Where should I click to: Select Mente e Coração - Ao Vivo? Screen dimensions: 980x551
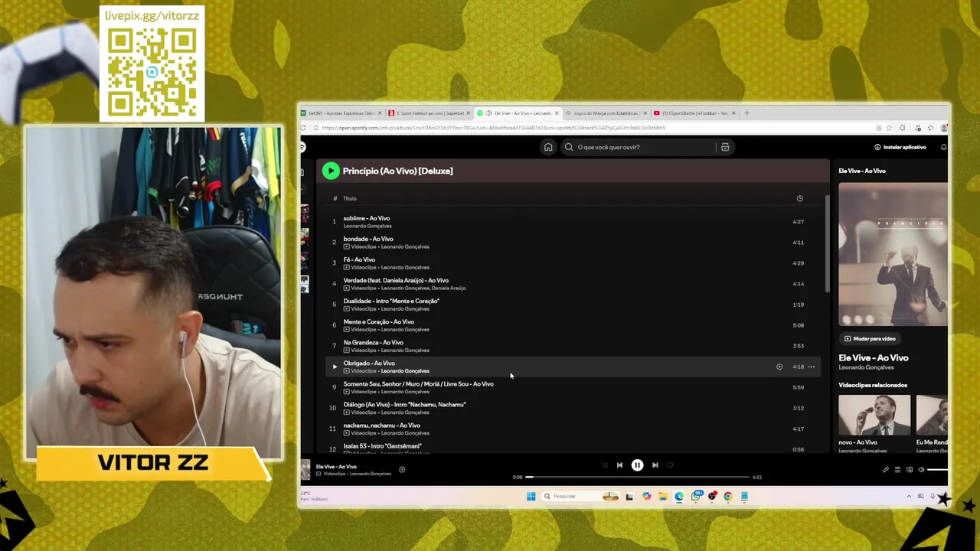click(573, 325)
